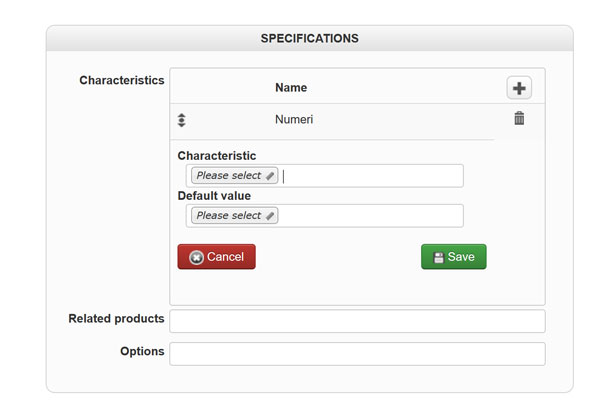Click the Related products label
Screen dimensions: 600x416
116,319
